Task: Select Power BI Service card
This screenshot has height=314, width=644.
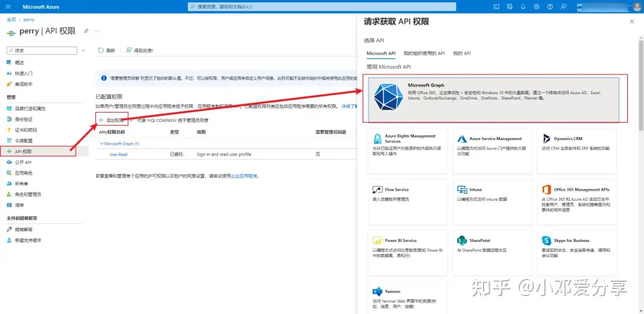Action: pyautogui.click(x=408, y=253)
